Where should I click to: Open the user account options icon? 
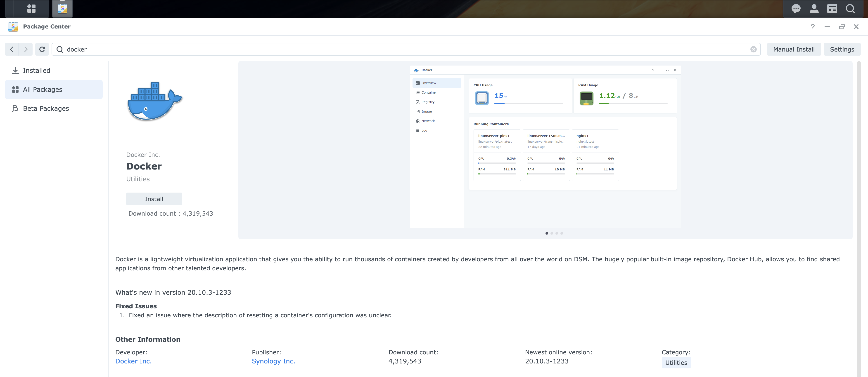(814, 9)
